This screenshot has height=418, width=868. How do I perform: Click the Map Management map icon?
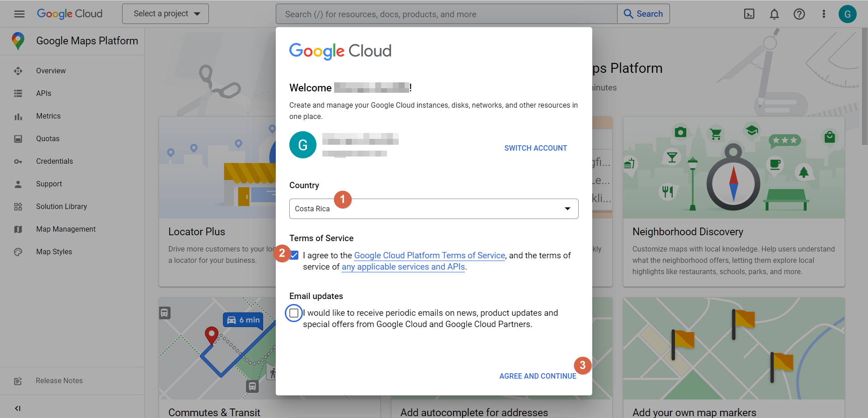(18, 229)
